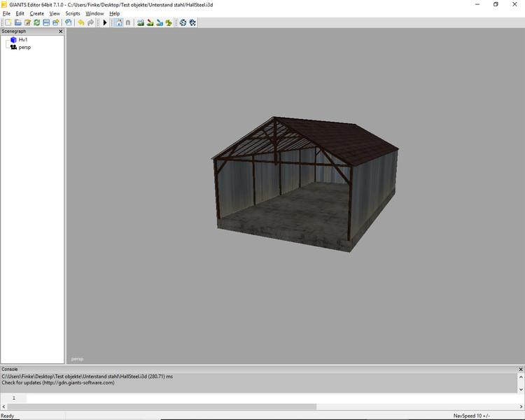Open the Create menu
The image size is (525, 420).
36,13
